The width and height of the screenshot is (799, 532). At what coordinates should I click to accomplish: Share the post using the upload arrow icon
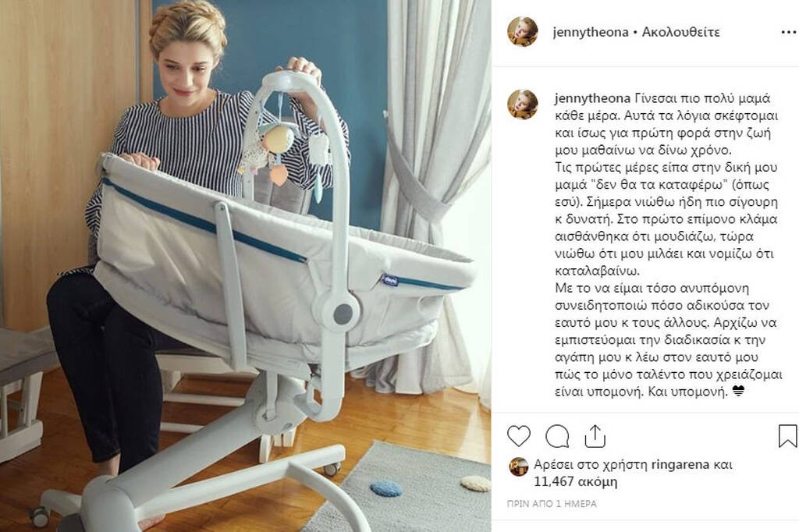pos(595,437)
